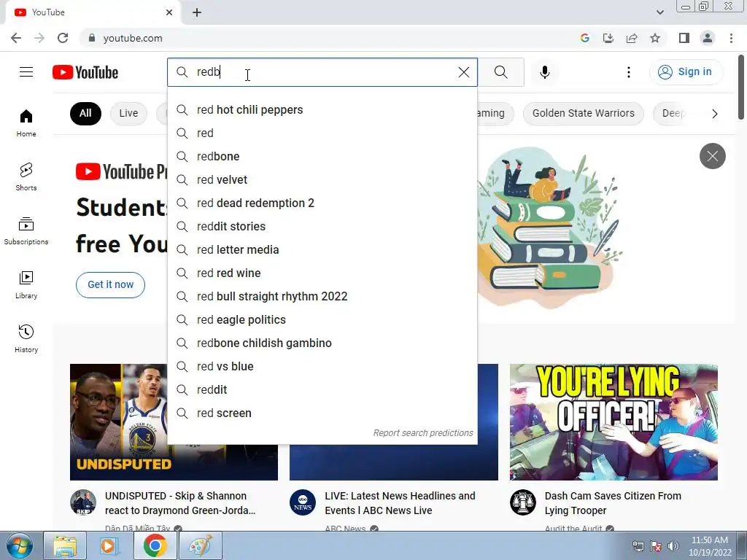The image size is (747, 560).
Task: Open File Explorer from the taskbar
Action: 65,545
